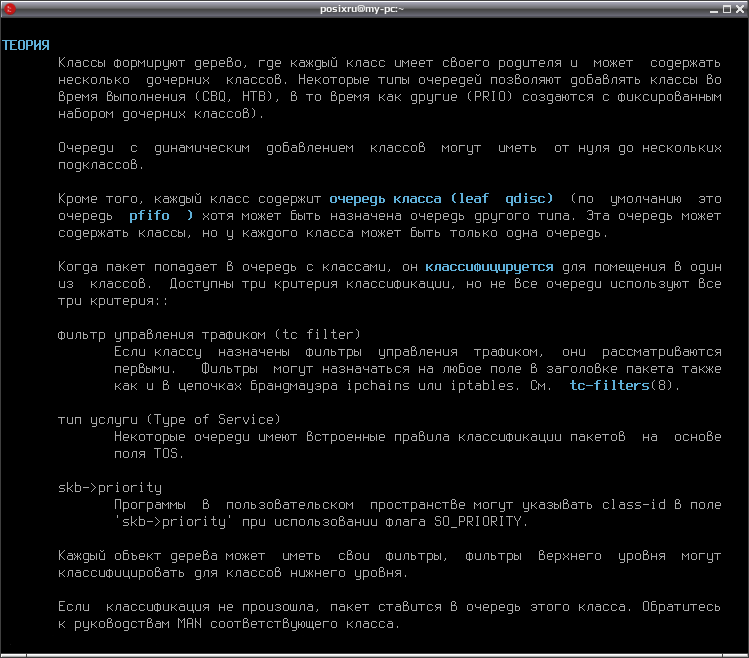Image resolution: width=749 pixels, height=658 pixels.
Task: Minimize the posixru@my-pc terminal window
Action: [x=714, y=9]
